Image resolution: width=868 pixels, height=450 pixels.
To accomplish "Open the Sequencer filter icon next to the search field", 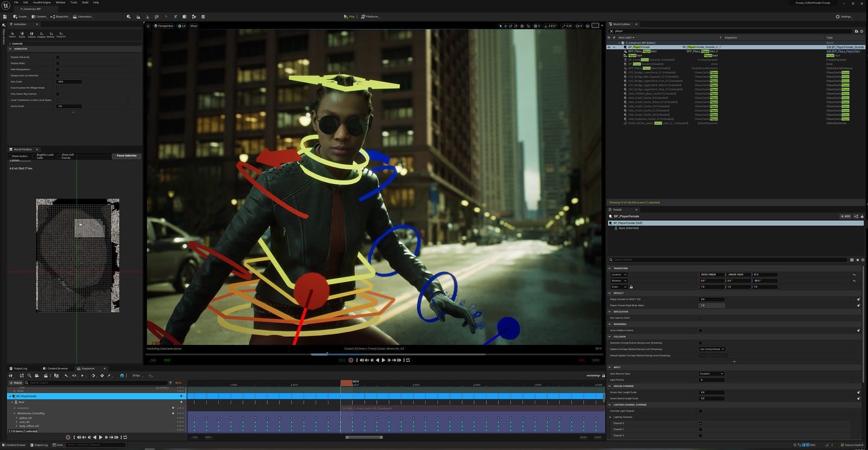I will tap(170, 383).
